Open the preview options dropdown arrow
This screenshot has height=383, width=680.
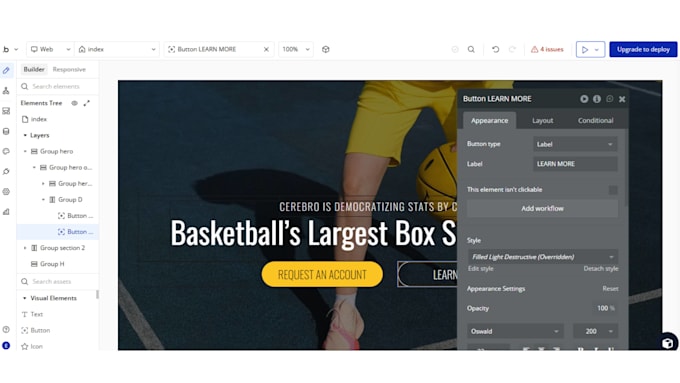point(597,49)
